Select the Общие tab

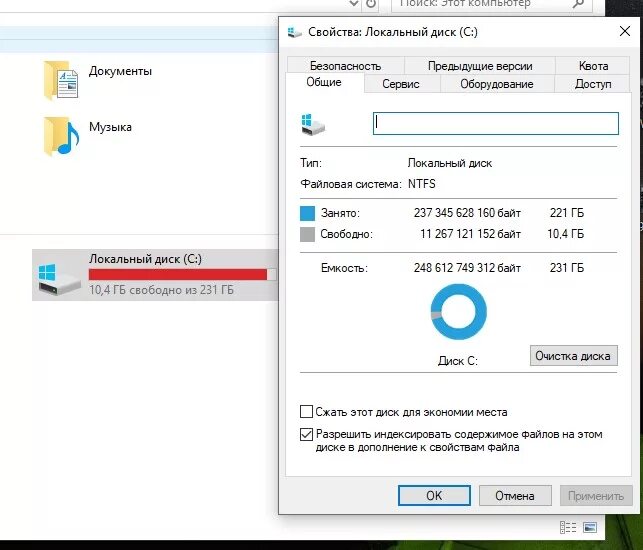[x=324, y=82]
